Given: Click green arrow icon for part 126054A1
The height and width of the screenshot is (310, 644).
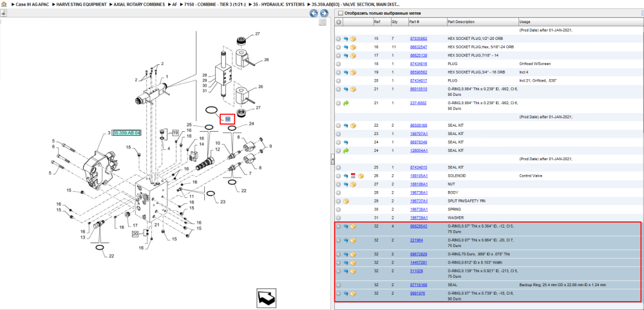Looking at the screenshot, I should pyautogui.click(x=346, y=150).
